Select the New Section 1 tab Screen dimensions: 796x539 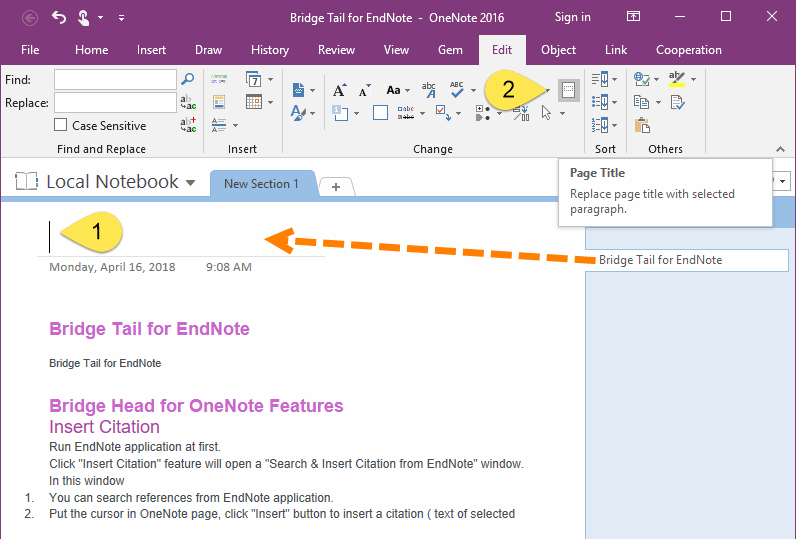[261, 184]
